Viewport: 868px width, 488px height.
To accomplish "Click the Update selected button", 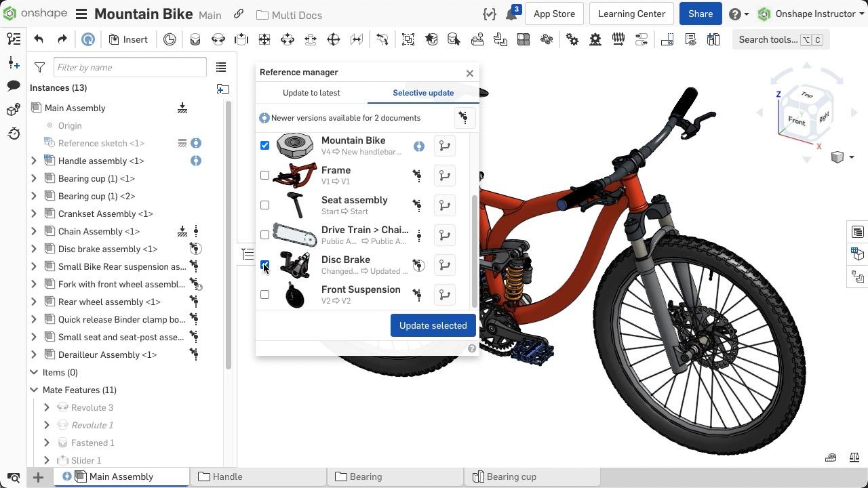I will point(433,325).
